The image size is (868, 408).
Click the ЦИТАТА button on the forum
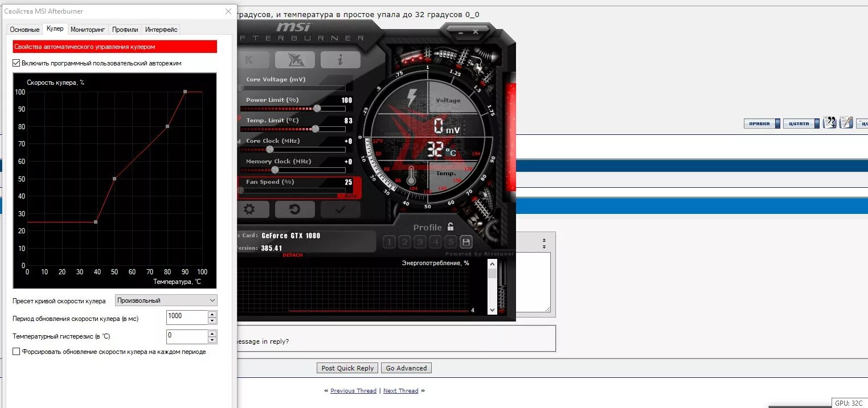(x=801, y=123)
